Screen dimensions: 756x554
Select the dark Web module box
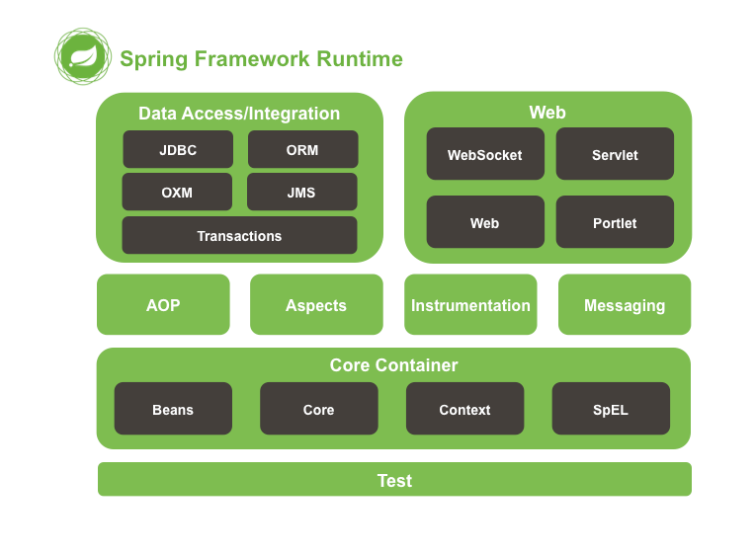click(x=485, y=221)
